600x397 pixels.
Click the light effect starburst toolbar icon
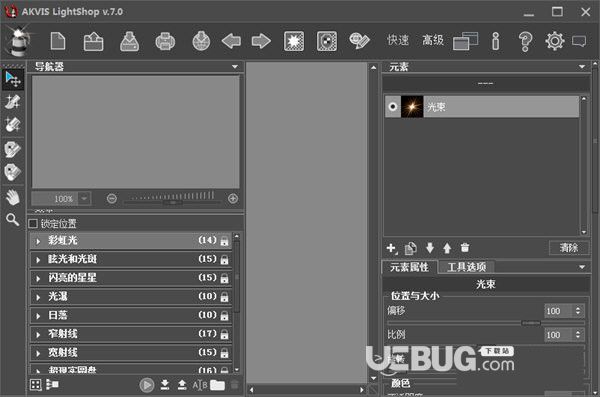point(294,41)
